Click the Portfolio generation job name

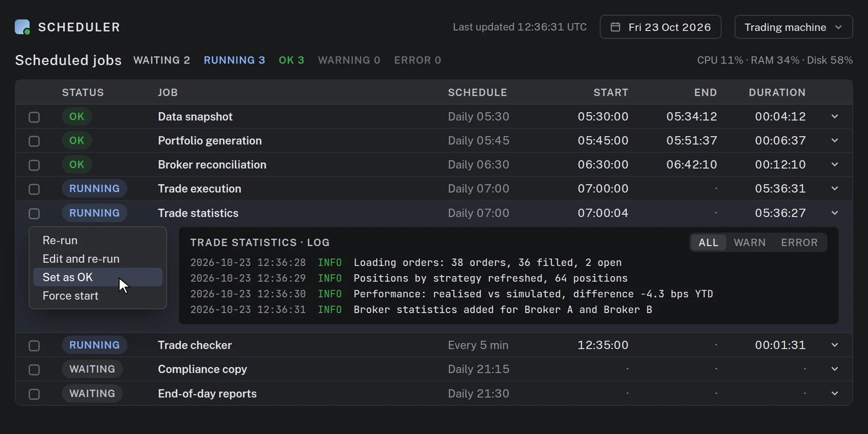pyautogui.click(x=210, y=140)
